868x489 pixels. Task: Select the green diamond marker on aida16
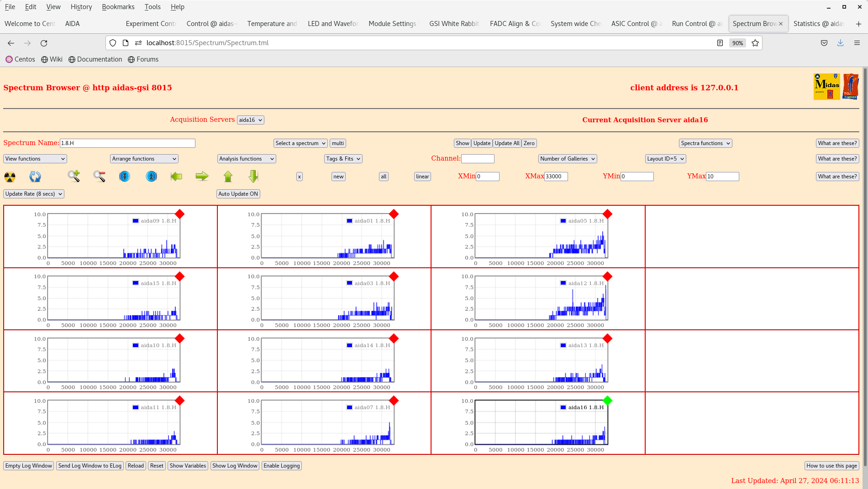click(x=607, y=401)
